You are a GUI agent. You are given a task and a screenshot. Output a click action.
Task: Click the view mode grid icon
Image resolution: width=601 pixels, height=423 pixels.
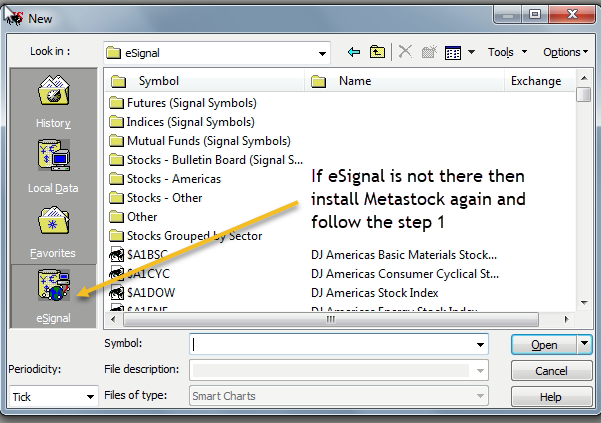tap(453, 52)
